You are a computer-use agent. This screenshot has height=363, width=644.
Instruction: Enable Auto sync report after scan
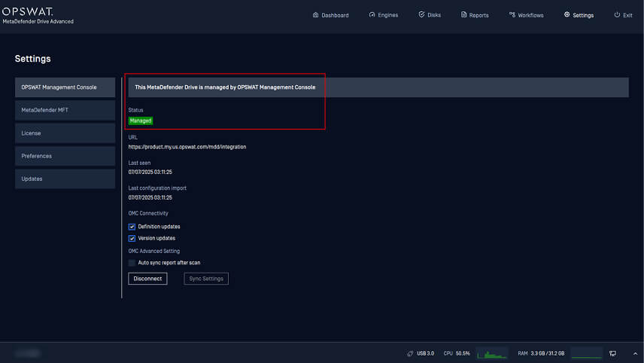[x=132, y=263]
